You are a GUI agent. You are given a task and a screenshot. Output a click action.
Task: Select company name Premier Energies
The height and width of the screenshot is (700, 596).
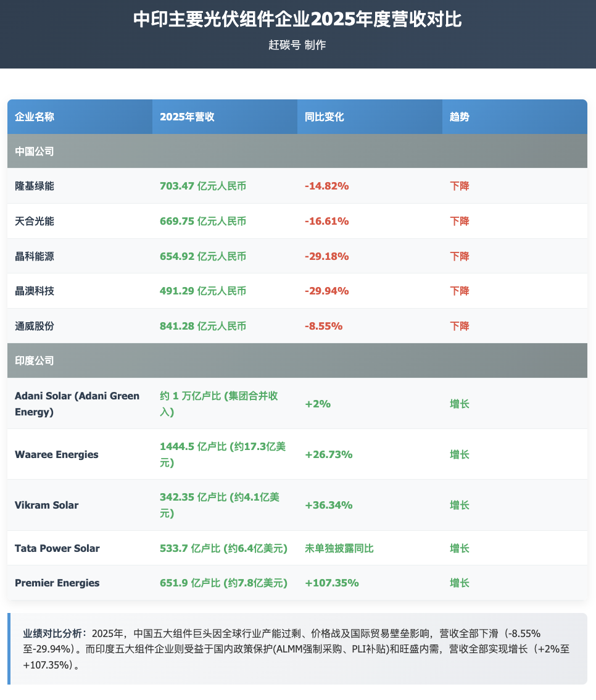tap(57, 583)
